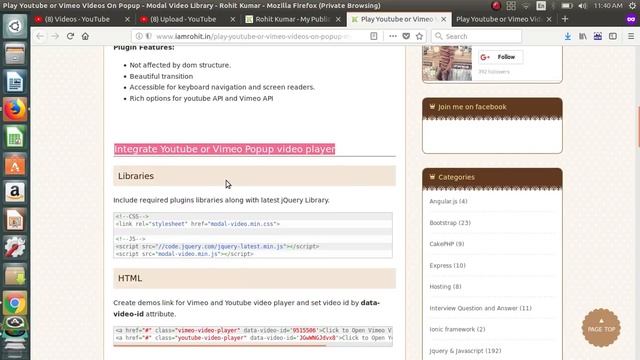Open the clock showing 11:40 AM
This screenshot has width=640, height=360.
(608, 6)
